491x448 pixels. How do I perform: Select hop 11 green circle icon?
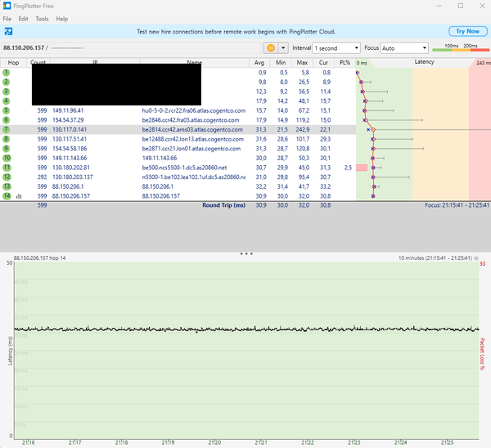click(x=7, y=168)
